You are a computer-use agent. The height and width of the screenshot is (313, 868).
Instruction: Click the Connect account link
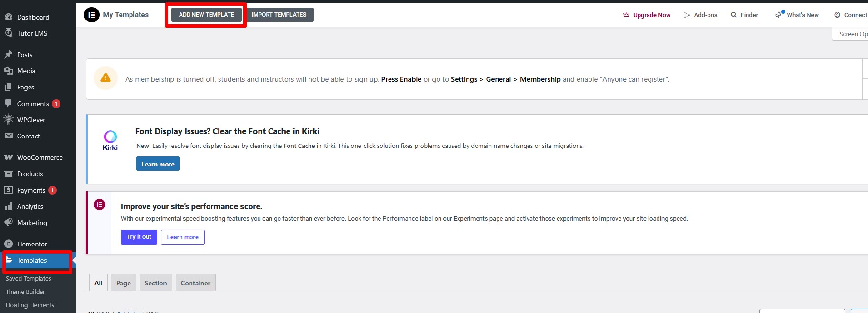click(856, 15)
